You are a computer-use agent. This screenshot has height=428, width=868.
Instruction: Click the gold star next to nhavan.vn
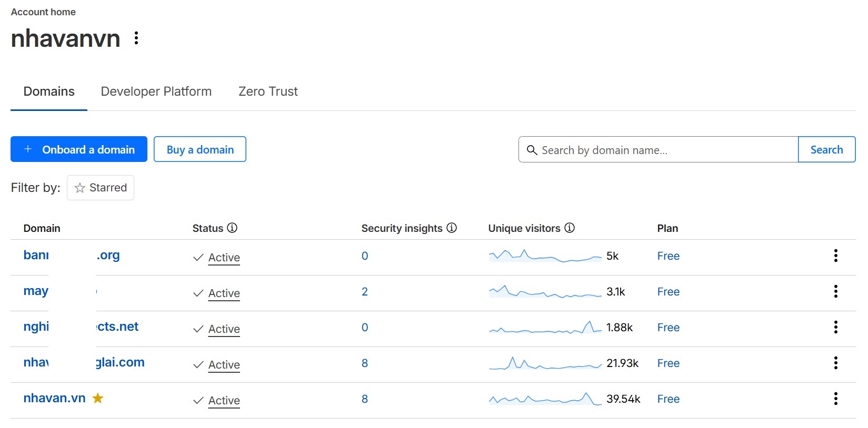(98, 398)
